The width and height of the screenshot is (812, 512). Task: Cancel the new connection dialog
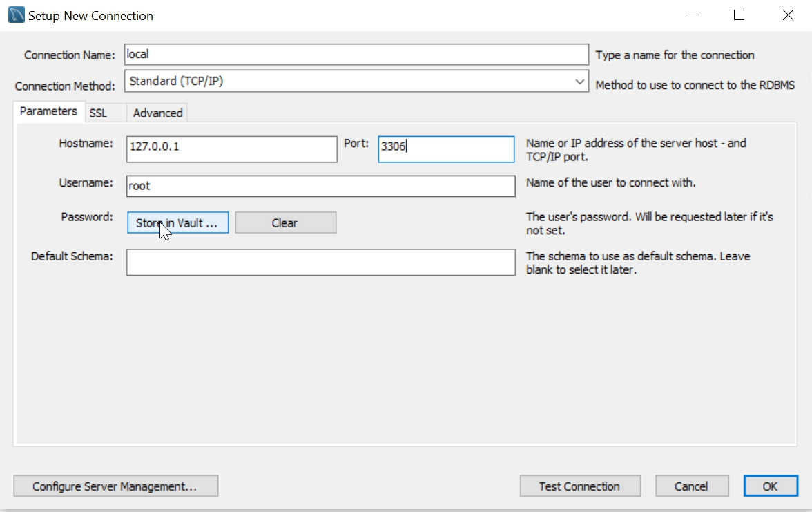click(x=692, y=486)
